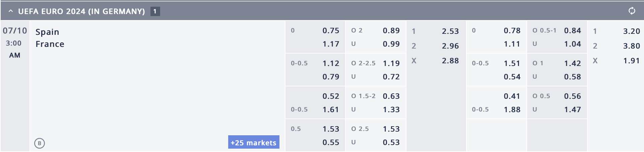Collapse the UEFA EURO 2024 section chevron
Image resolution: width=644 pixels, height=152 pixels.
coord(11,11)
